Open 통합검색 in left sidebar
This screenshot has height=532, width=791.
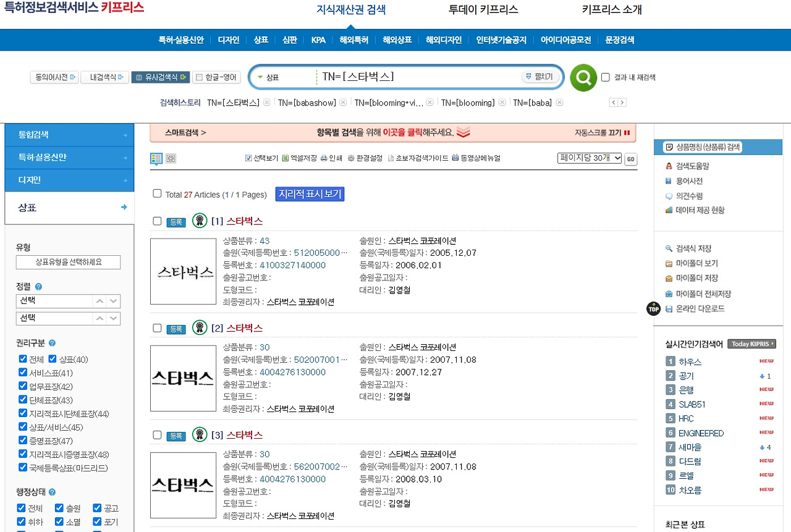pos(69,135)
